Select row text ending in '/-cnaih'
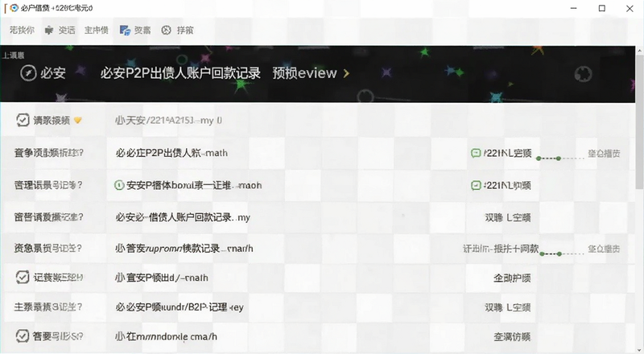The image size is (644, 354). coord(162,278)
